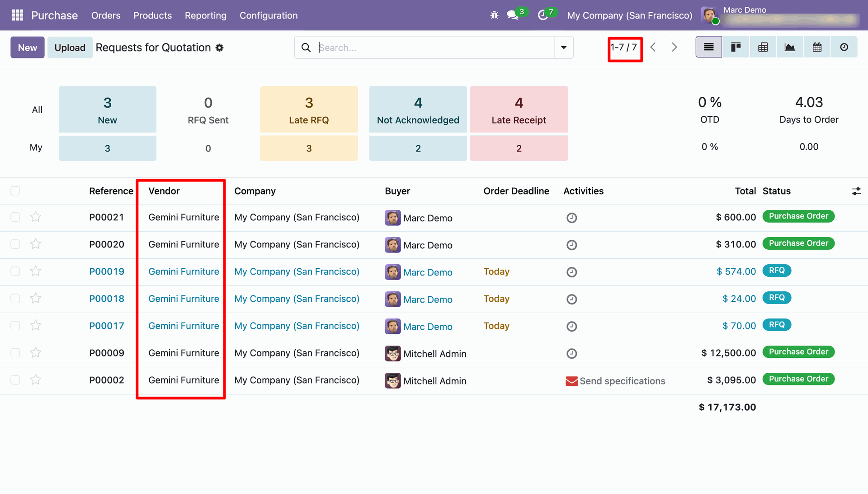This screenshot has height=494, width=868.
Task: Filter by the Late RFQ card
Action: (309, 109)
